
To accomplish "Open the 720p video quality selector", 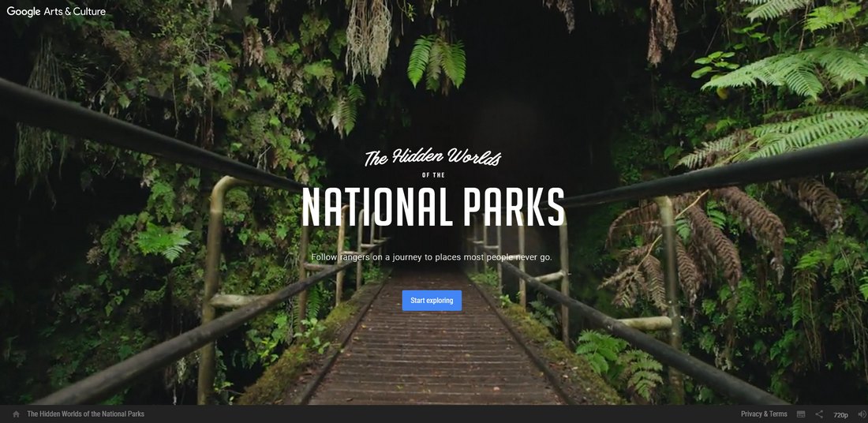I will pos(840,414).
